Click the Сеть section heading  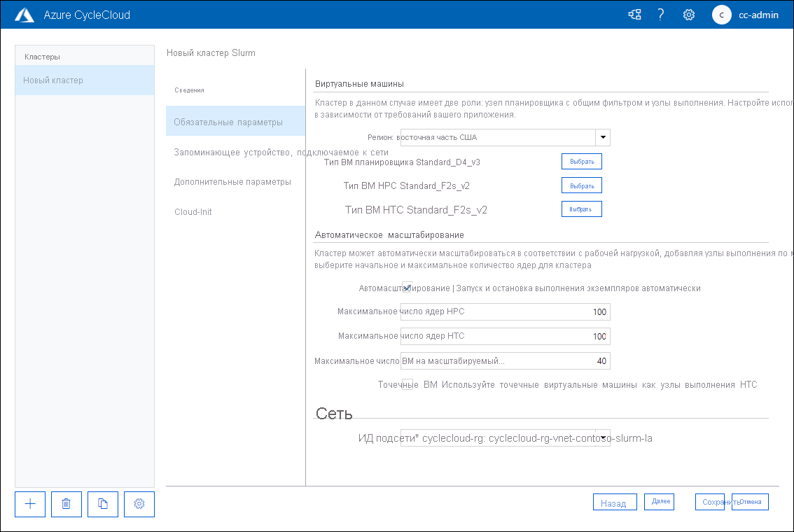334,414
